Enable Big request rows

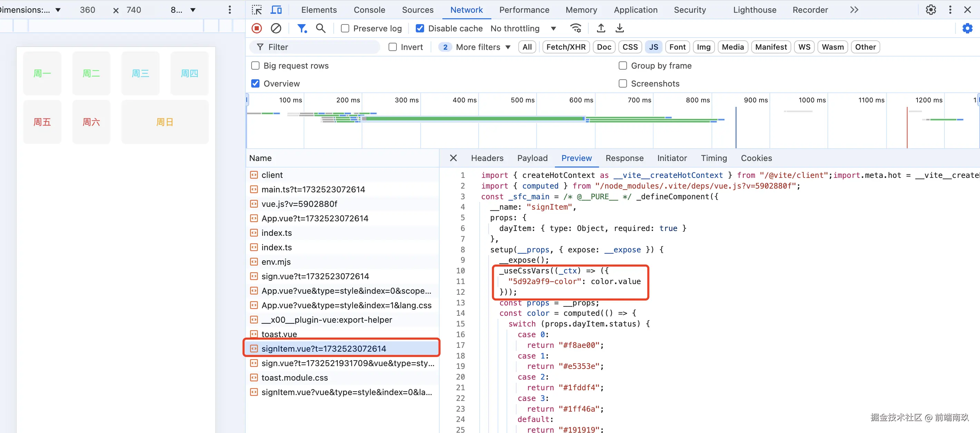255,66
